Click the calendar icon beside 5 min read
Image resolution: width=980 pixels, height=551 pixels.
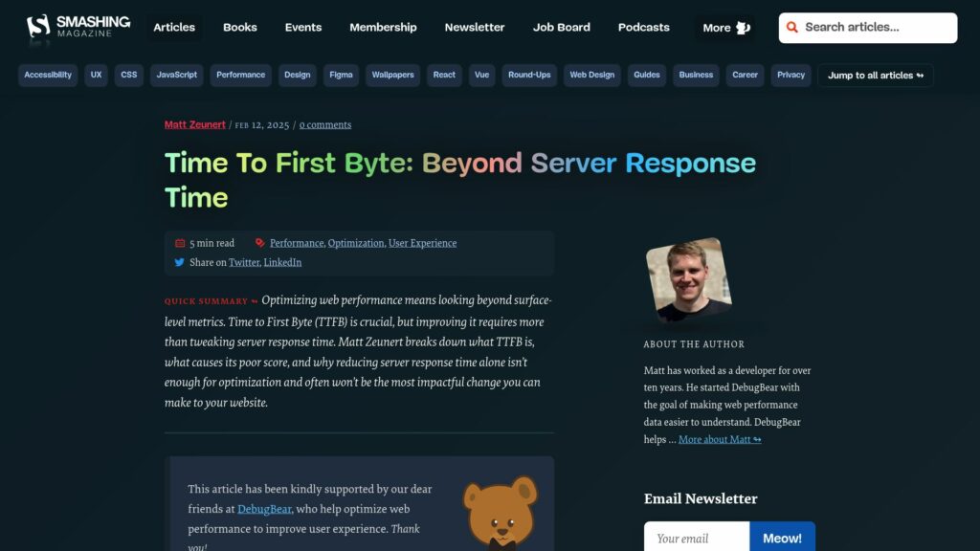pyautogui.click(x=180, y=243)
